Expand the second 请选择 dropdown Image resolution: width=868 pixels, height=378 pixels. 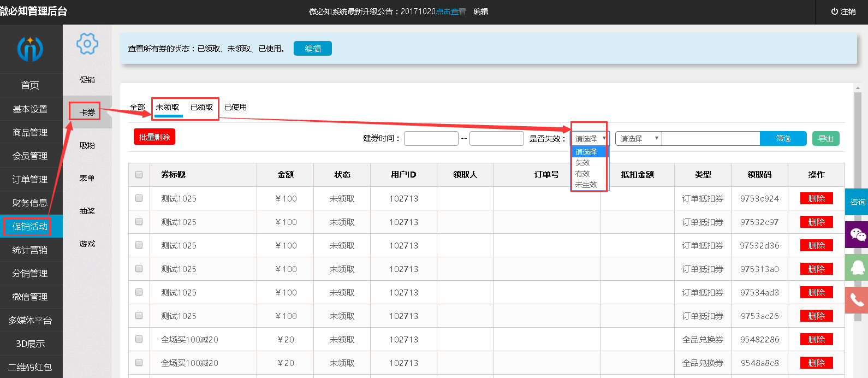pos(638,139)
